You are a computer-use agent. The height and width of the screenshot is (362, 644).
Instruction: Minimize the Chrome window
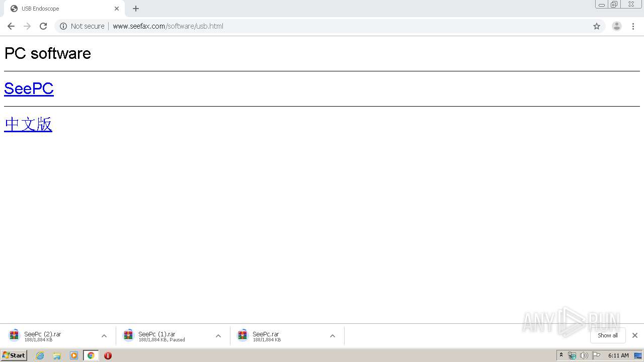click(602, 5)
